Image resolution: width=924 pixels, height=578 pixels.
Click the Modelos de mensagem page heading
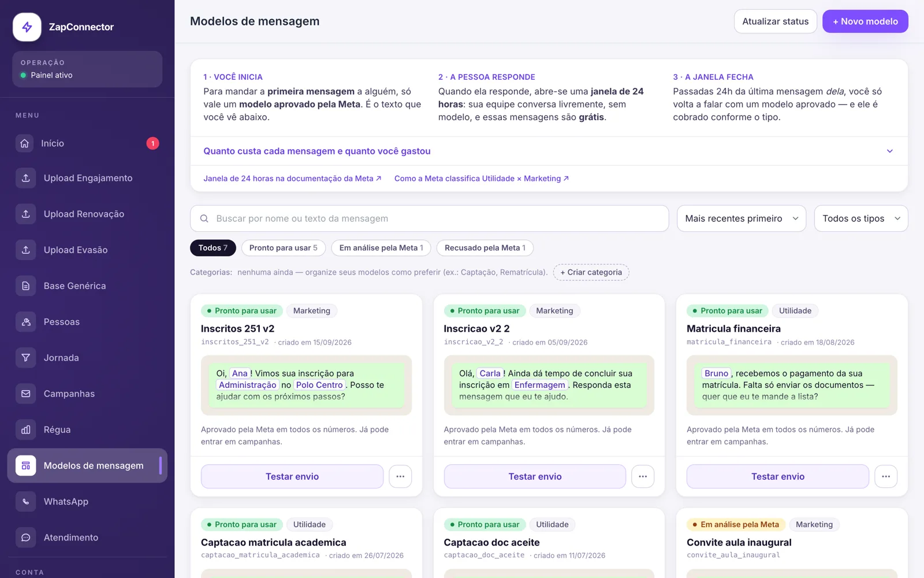[255, 21]
